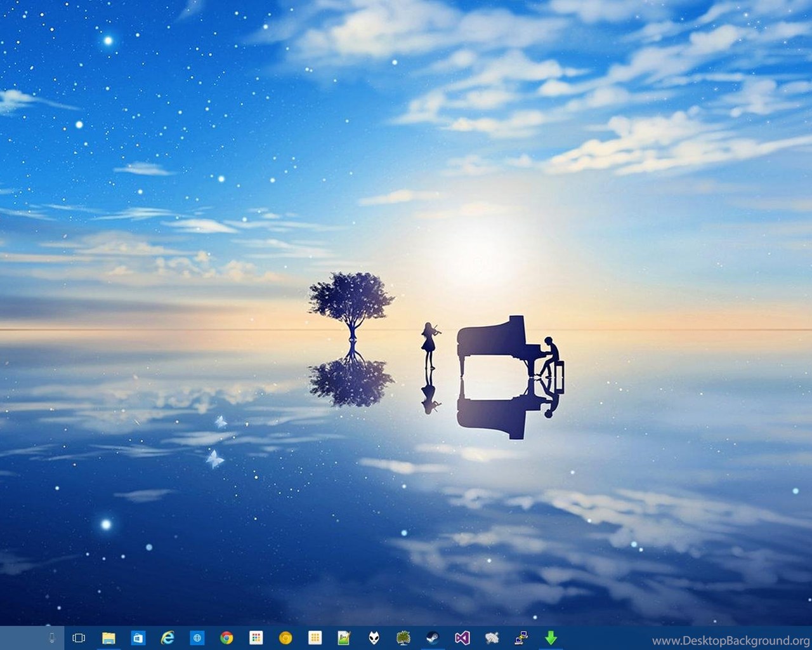Open Task View from the taskbar
The image size is (812, 650).
click(79, 638)
